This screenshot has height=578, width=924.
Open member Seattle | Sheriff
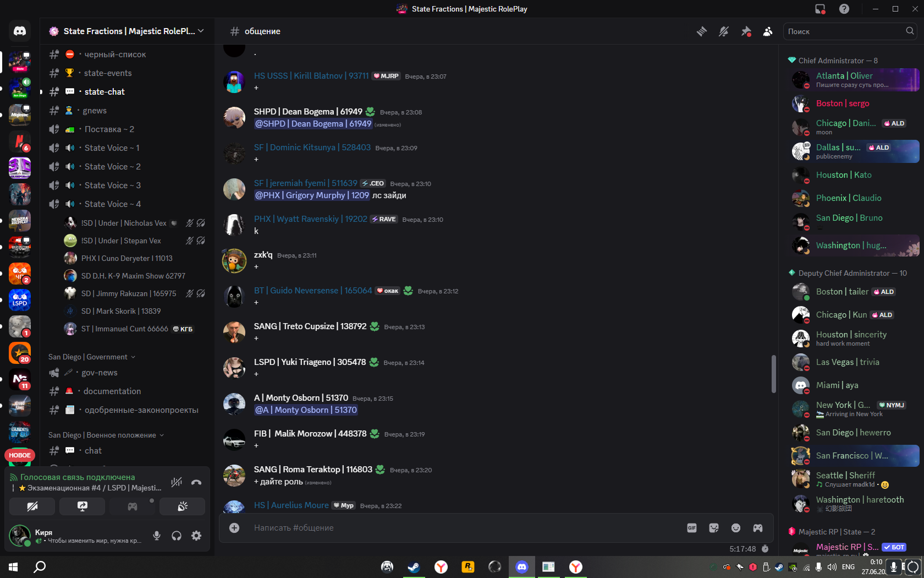click(855, 479)
